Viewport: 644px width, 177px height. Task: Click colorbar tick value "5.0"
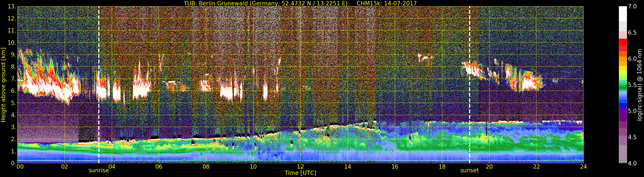coord(632,111)
